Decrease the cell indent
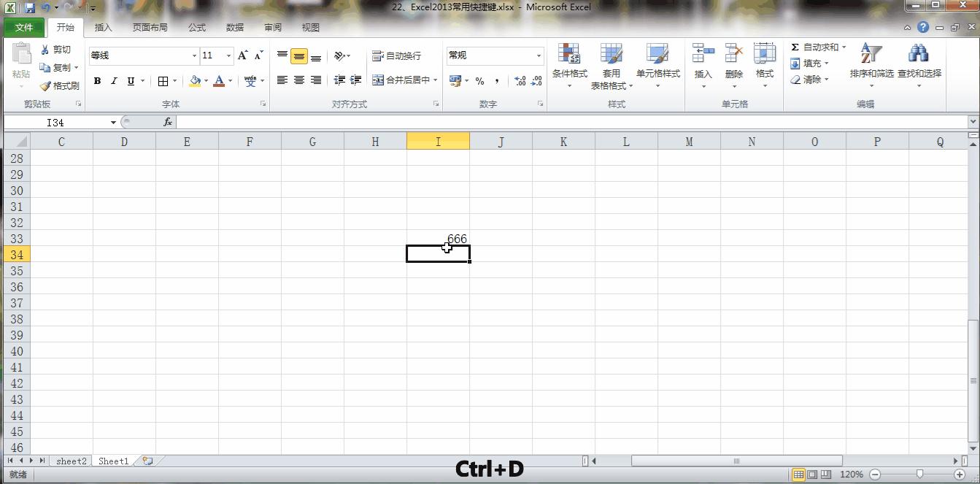This screenshot has width=980, height=484. click(339, 80)
